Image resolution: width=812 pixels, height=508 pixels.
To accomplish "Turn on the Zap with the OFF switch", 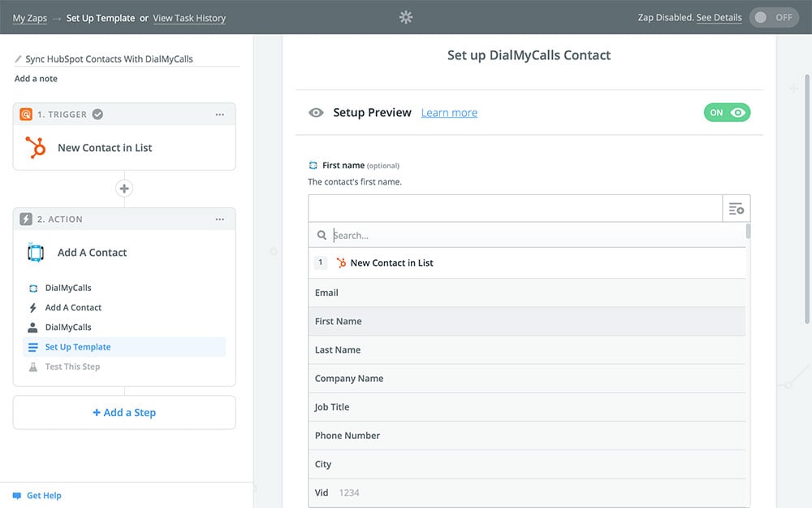I will (774, 17).
